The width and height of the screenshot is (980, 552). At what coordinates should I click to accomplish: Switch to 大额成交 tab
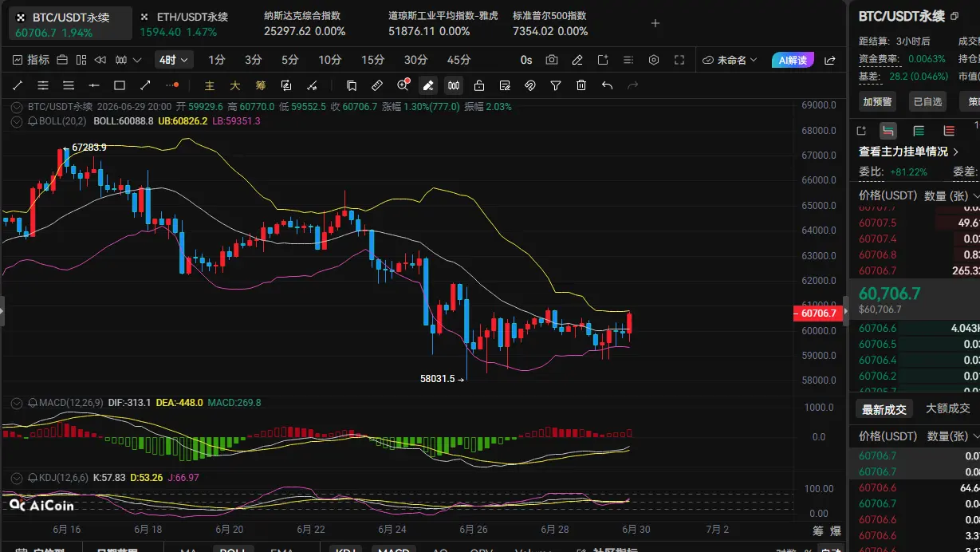(x=949, y=409)
